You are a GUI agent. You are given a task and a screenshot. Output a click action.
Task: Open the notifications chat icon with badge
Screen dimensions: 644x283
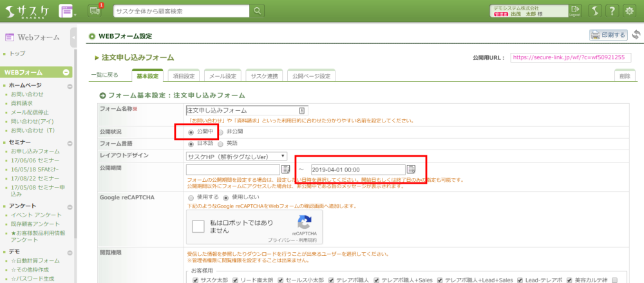(95, 11)
